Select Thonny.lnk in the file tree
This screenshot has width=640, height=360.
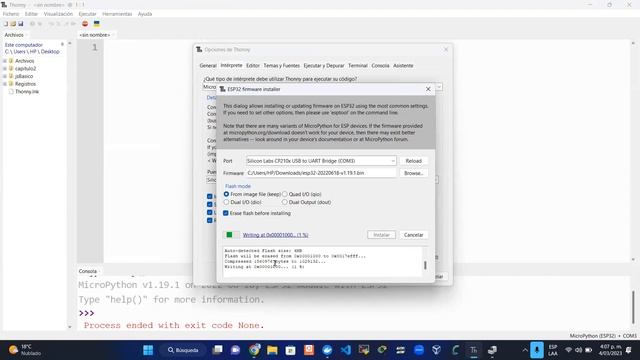pos(27,92)
